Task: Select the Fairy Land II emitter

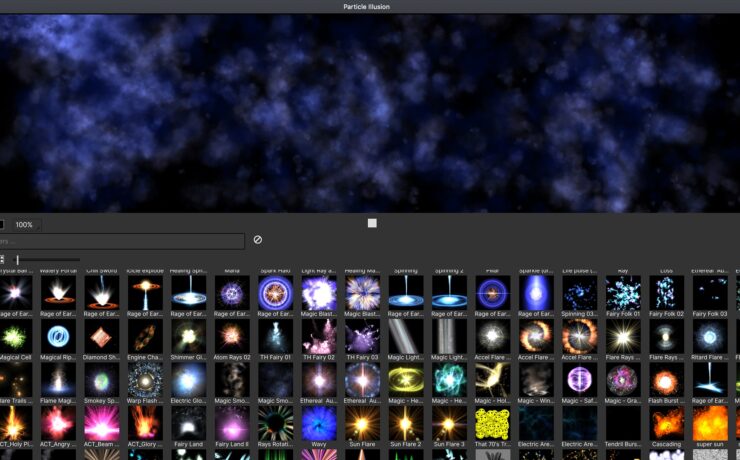Action: point(232,424)
